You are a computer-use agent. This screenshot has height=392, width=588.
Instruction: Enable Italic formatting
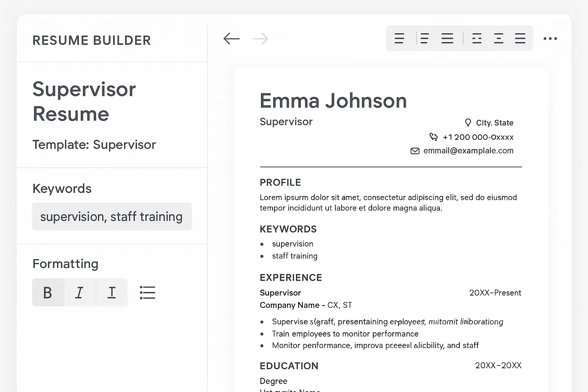(x=80, y=292)
